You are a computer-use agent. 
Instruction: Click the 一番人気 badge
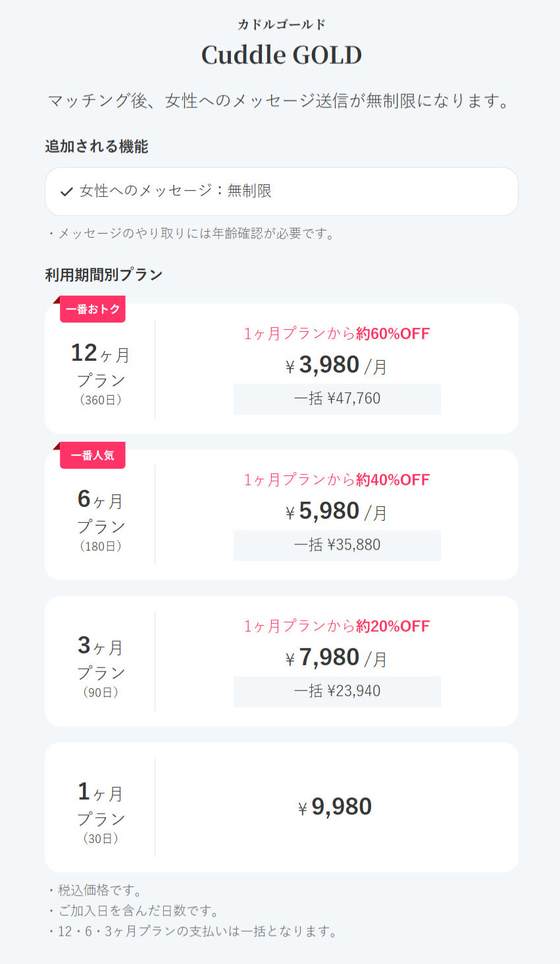coord(93,455)
